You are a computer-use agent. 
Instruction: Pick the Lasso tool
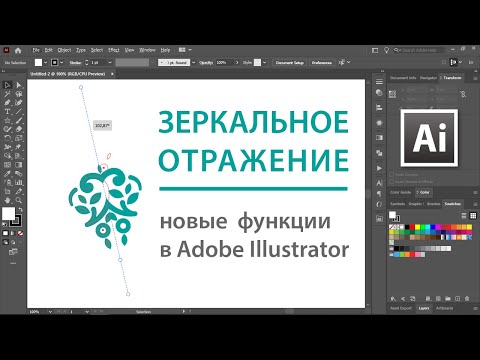click(x=19, y=94)
